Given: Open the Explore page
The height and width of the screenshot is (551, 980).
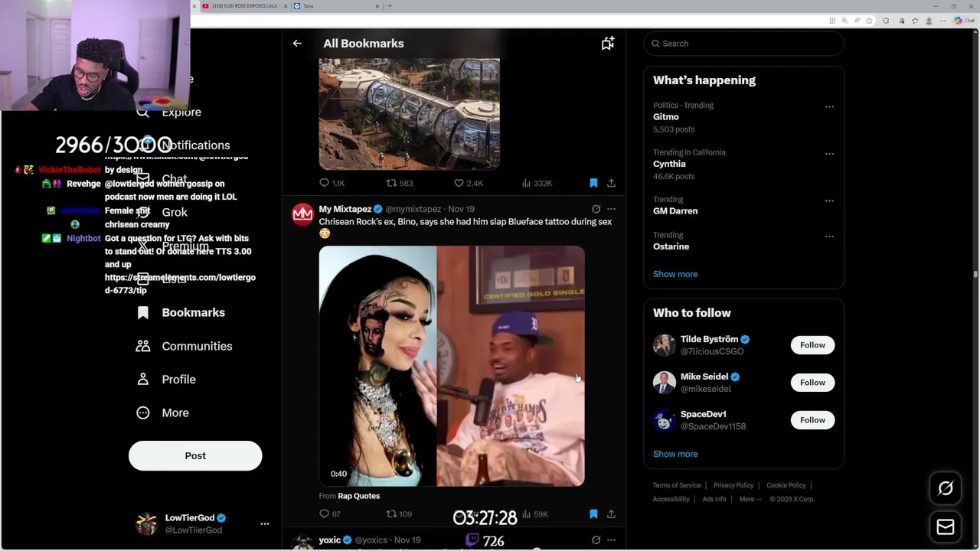Looking at the screenshot, I should (x=168, y=112).
